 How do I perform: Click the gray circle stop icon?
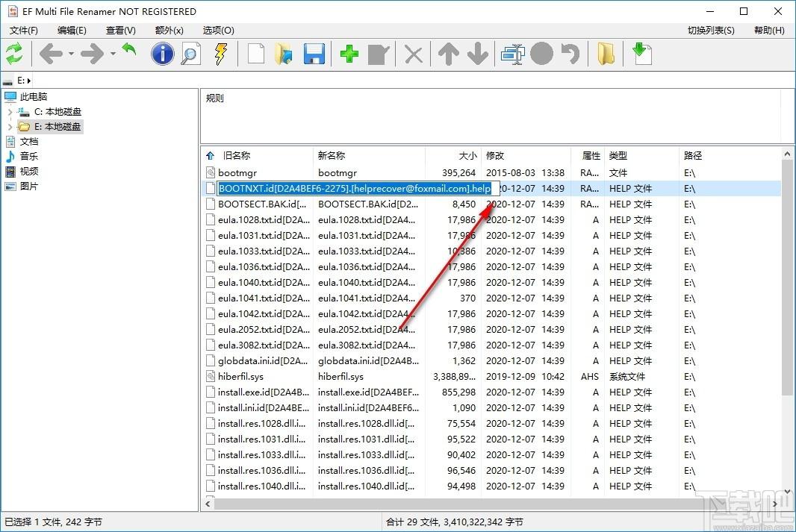(x=541, y=54)
